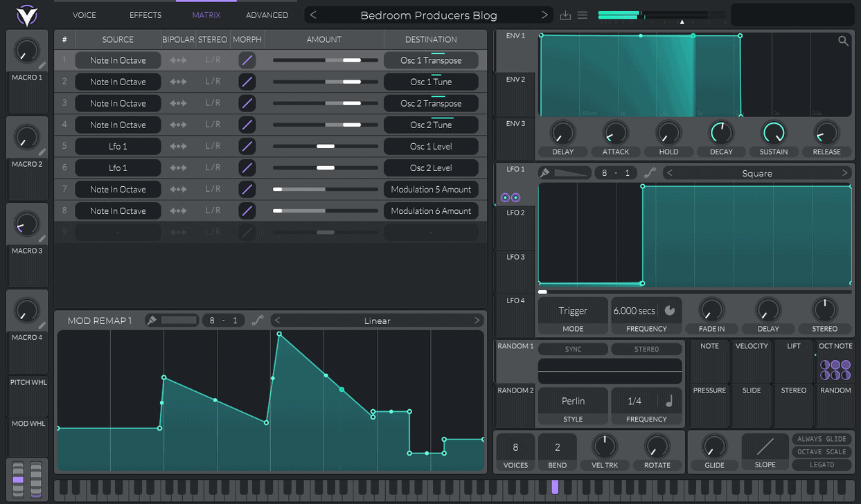This screenshot has height=504, width=861.
Task: Open source dropdown for modulation row 5
Action: tap(118, 146)
